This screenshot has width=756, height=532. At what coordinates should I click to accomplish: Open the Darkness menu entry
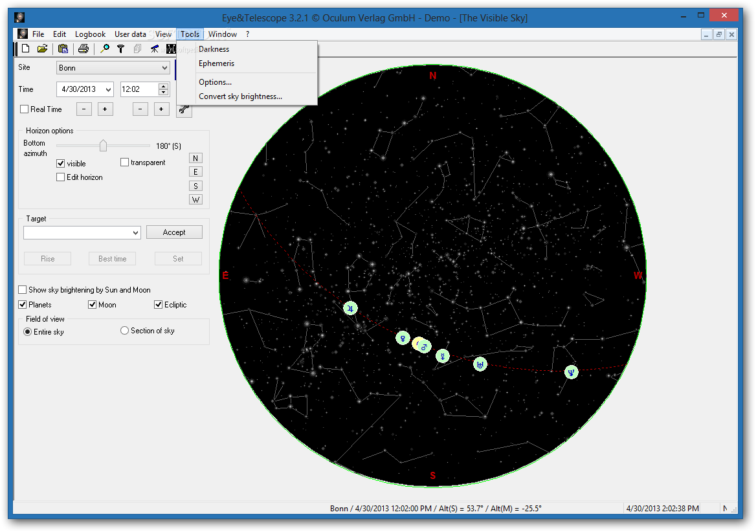214,49
